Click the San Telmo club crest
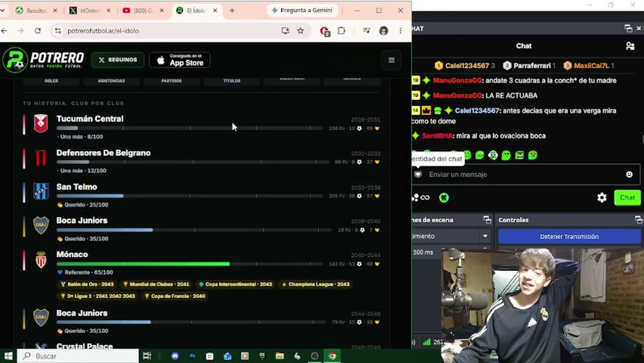Viewport: 644px width, 363px height. (41, 191)
